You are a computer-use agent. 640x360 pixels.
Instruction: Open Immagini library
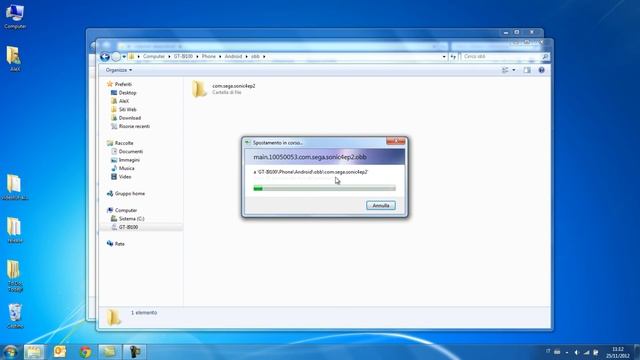click(x=129, y=160)
